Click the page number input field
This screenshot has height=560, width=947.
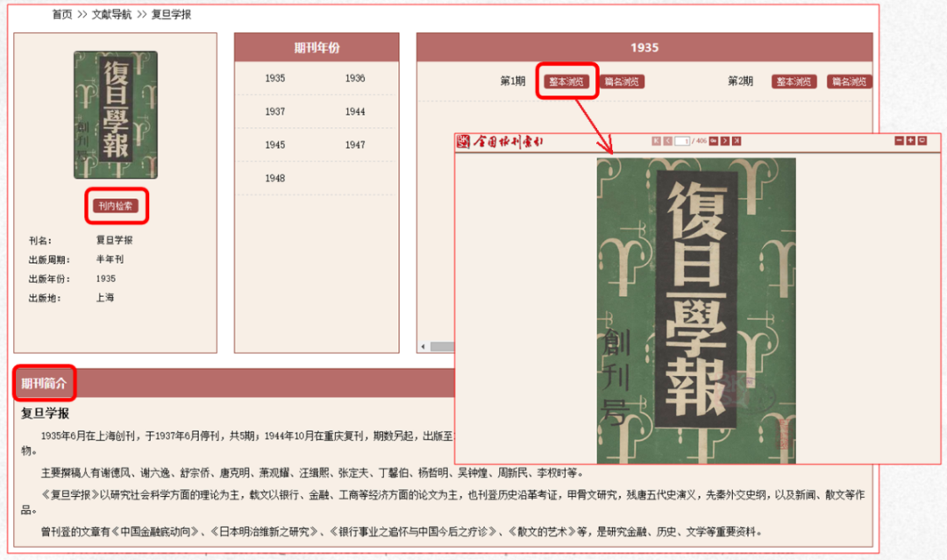tap(682, 140)
